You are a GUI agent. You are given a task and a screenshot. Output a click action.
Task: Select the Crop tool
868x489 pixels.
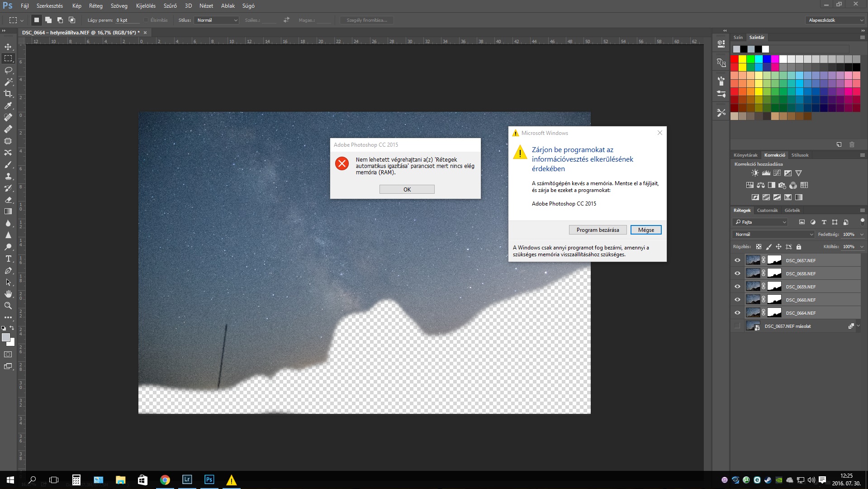tap(8, 94)
